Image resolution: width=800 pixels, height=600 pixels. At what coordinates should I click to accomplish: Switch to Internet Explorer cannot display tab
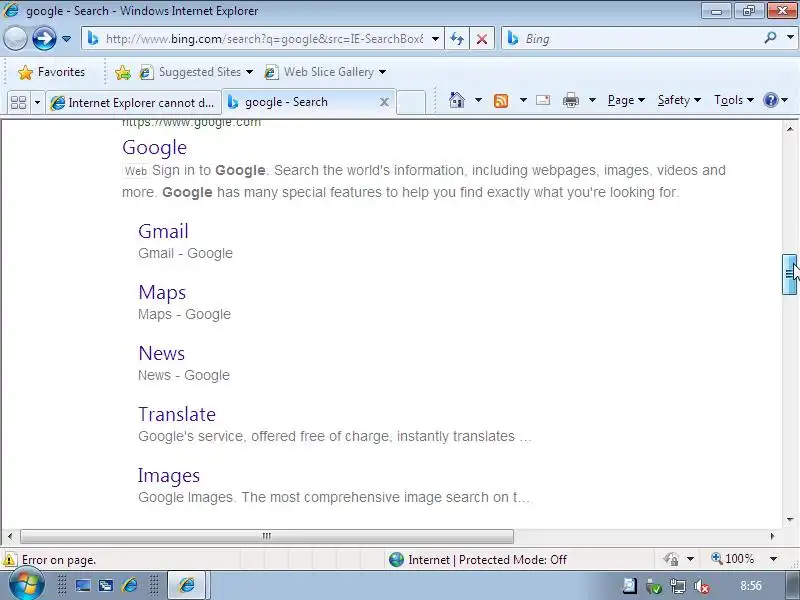tap(134, 103)
